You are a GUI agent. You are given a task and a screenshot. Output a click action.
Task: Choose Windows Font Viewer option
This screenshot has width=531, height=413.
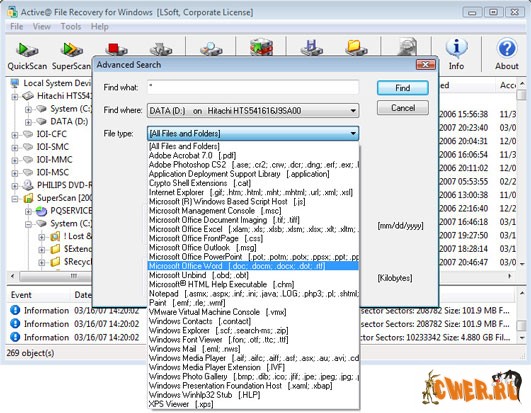pyautogui.click(x=253, y=340)
